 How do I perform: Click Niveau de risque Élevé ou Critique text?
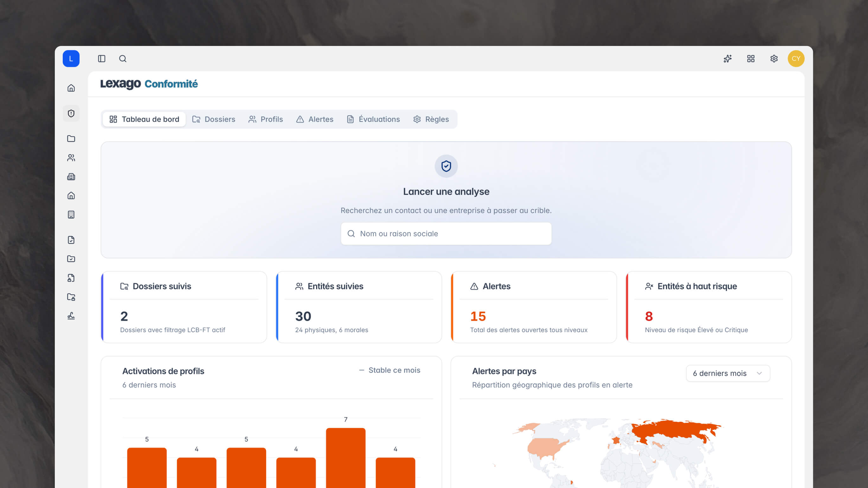[696, 330]
